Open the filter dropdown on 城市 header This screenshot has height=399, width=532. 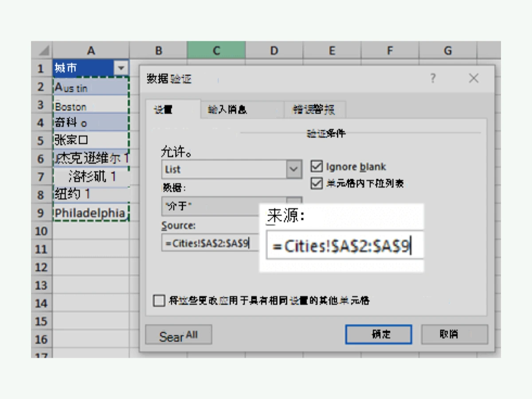coord(121,68)
